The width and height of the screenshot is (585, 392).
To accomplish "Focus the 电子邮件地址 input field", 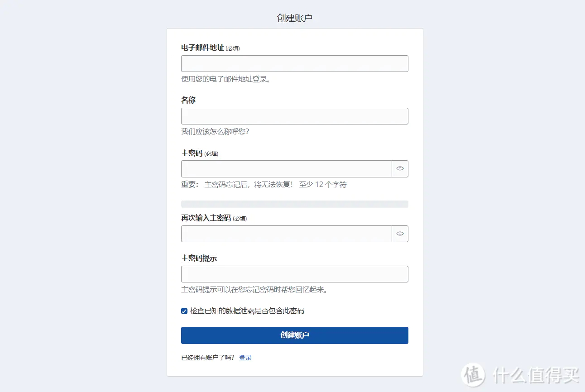I will click(295, 63).
